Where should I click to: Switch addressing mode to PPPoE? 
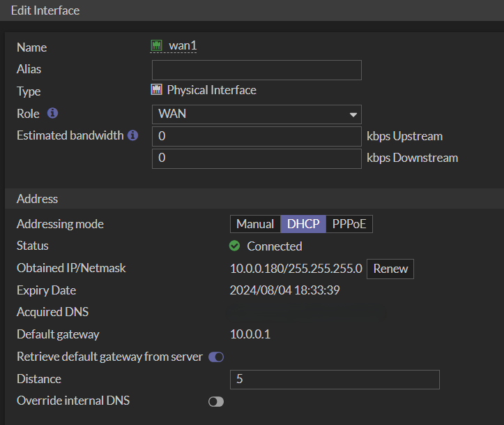point(349,224)
